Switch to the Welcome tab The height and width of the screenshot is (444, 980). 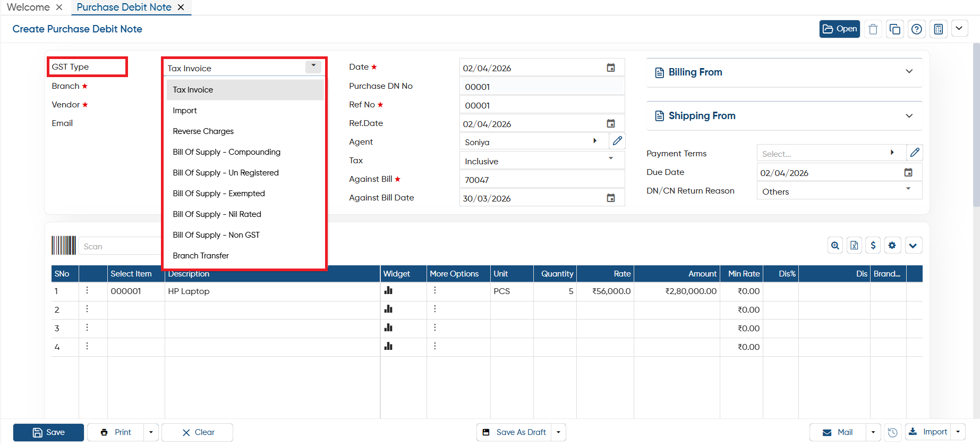pos(28,7)
